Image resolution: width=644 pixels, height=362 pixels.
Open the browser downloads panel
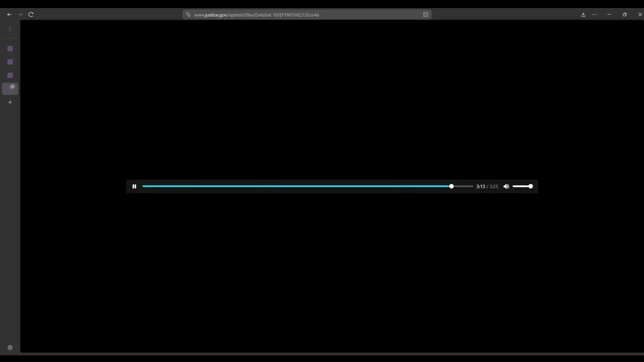pyautogui.click(x=583, y=15)
